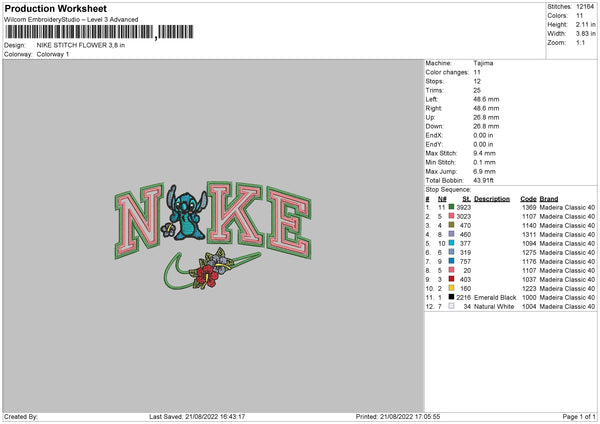The height and width of the screenshot is (424, 600).
Task: Click thread code 1369 in the table
Action: (x=529, y=207)
